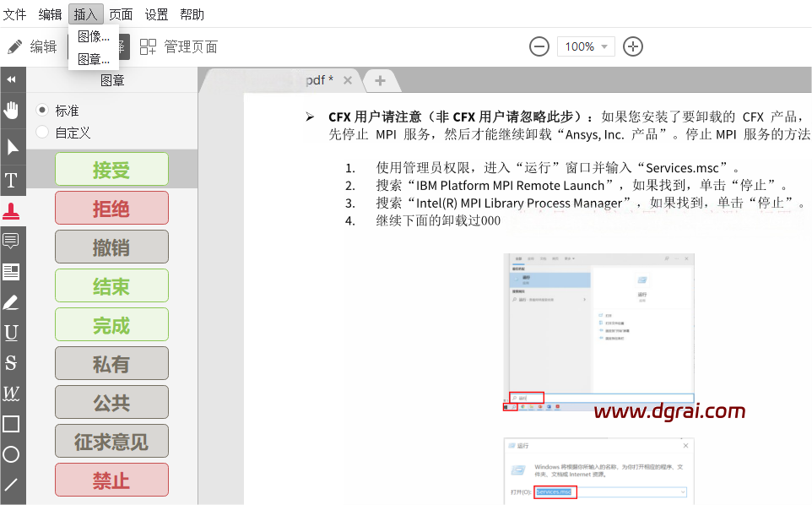The width and height of the screenshot is (812, 505).
Task: Select the Hand pan tool
Action: point(12,110)
